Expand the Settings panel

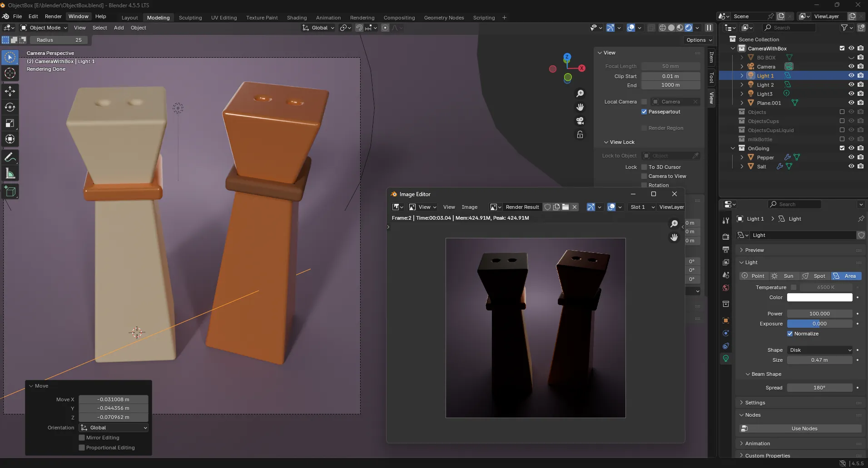click(x=755, y=403)
